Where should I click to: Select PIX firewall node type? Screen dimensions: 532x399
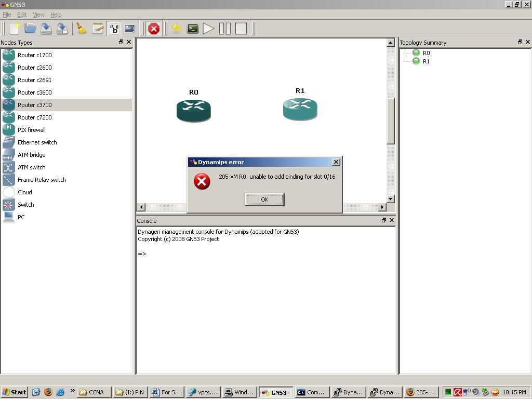66,130
